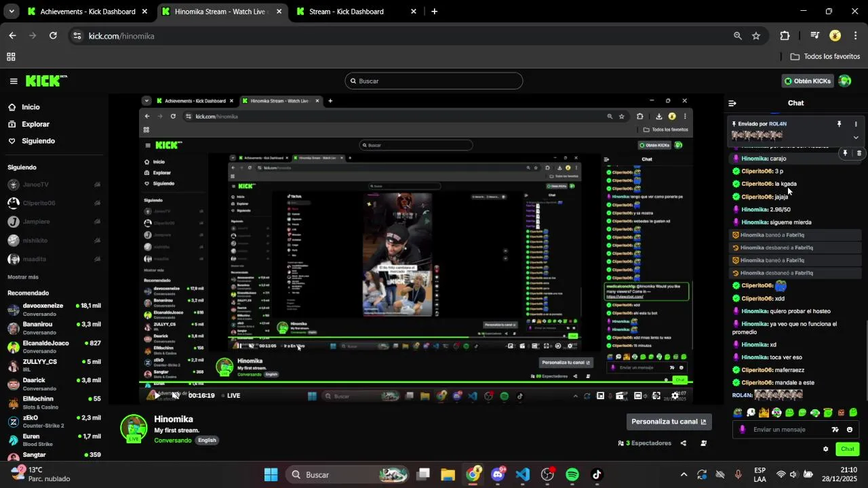Reload the kick.com page
The width and height of the screenshot is (868, 488).
pos(53,36)
